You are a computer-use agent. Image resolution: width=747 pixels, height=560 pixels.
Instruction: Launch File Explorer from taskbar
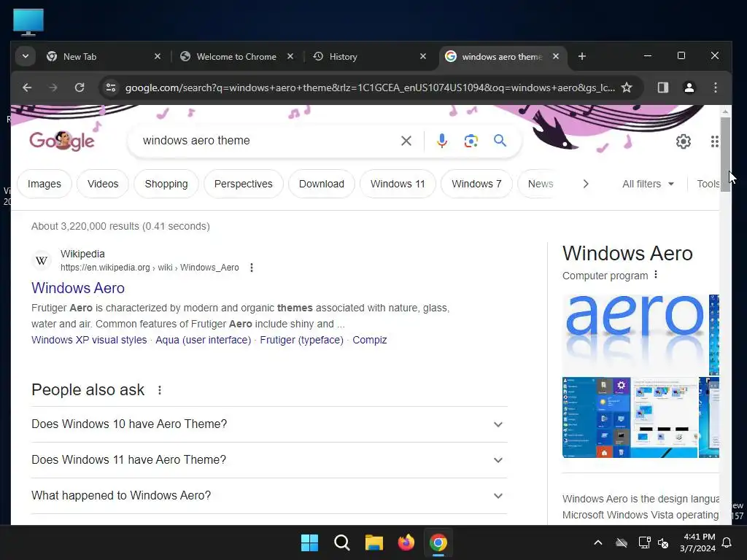(x=374, y=542)
